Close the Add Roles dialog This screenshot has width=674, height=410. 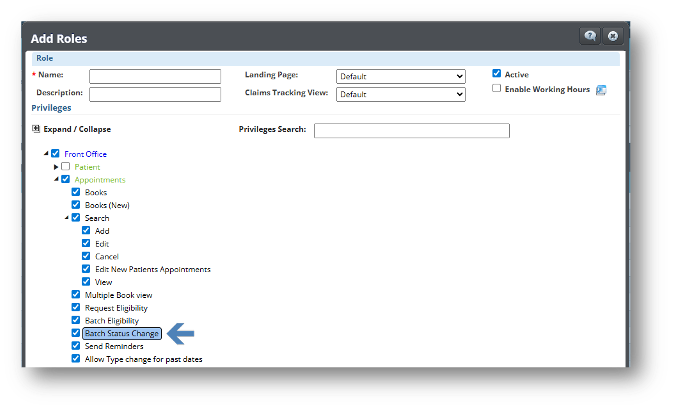tap(613, 36)
